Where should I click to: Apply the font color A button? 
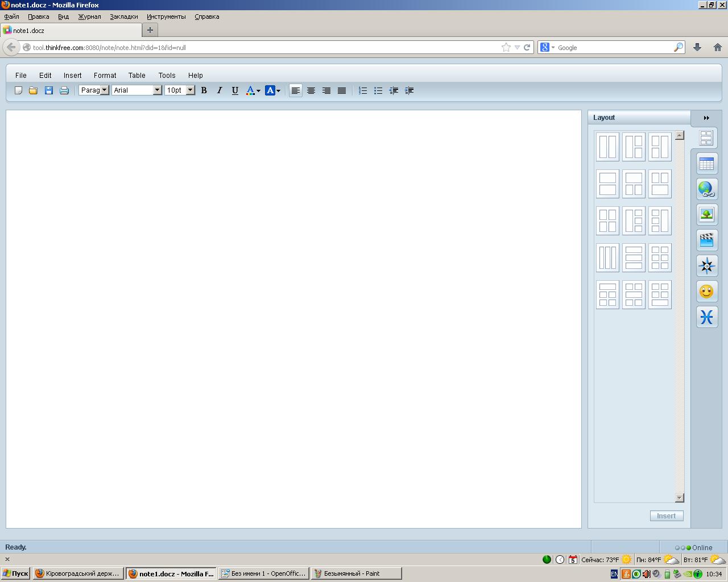(250, 90)
